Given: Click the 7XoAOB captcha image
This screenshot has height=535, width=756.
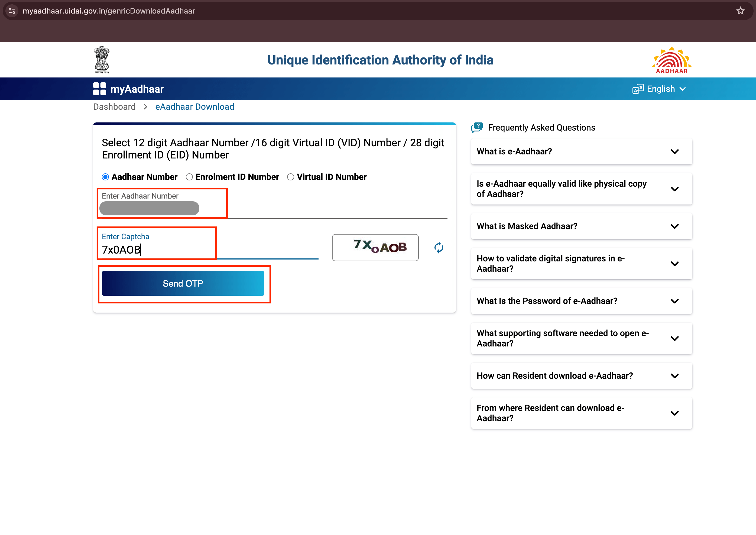Looking at the screenshot, I should [x=375, y=247].
